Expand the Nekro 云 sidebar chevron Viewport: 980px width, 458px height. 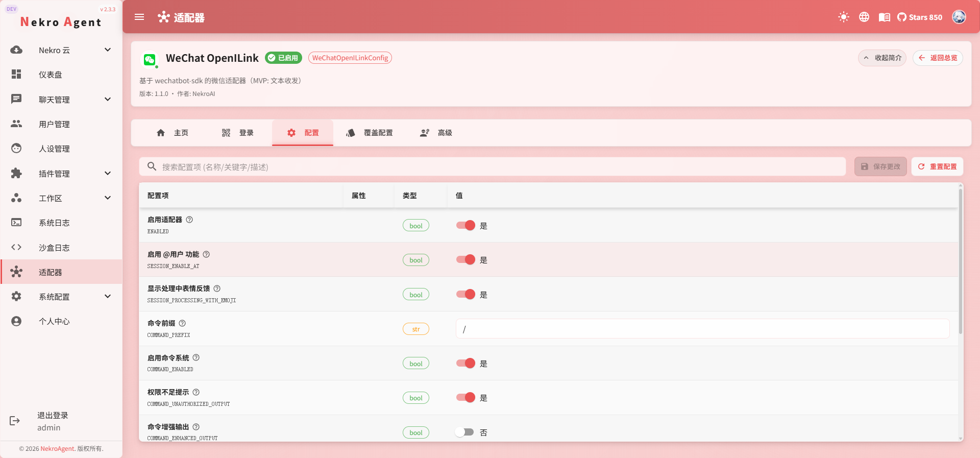coord(108,50)
